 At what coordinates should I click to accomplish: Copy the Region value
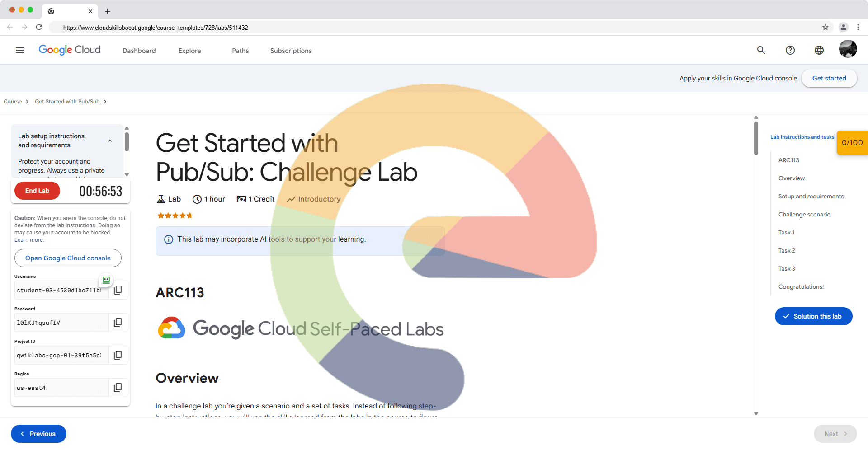coord(118,388)
